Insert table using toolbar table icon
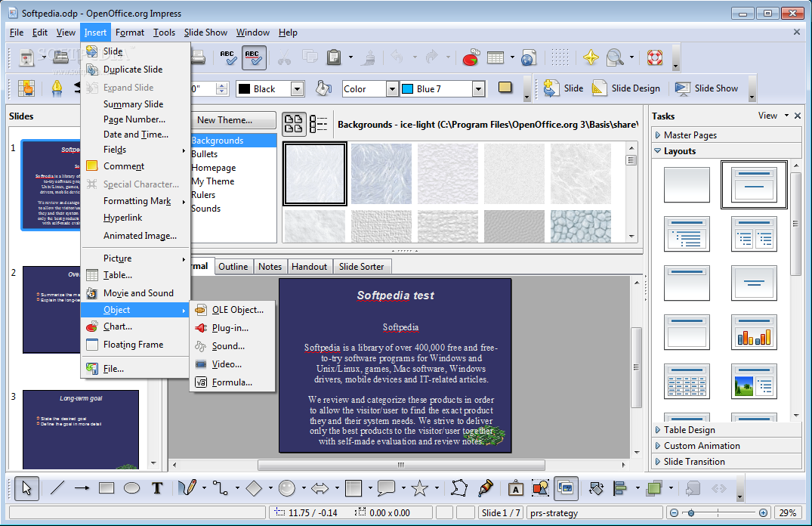Viewport: 812px width, 526px height. pos(496,57)
